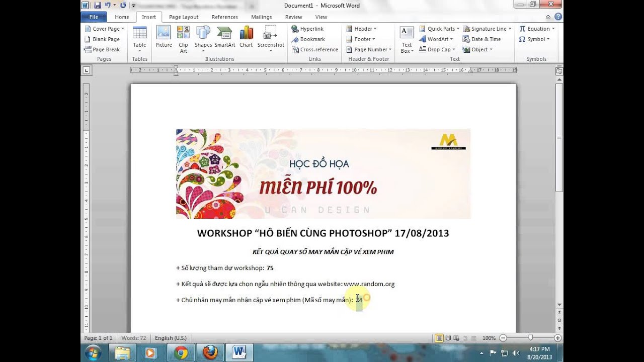The width and height of the screenshot is (644, 362).
Task: Add a Bookmark
Action: point(307,39)
